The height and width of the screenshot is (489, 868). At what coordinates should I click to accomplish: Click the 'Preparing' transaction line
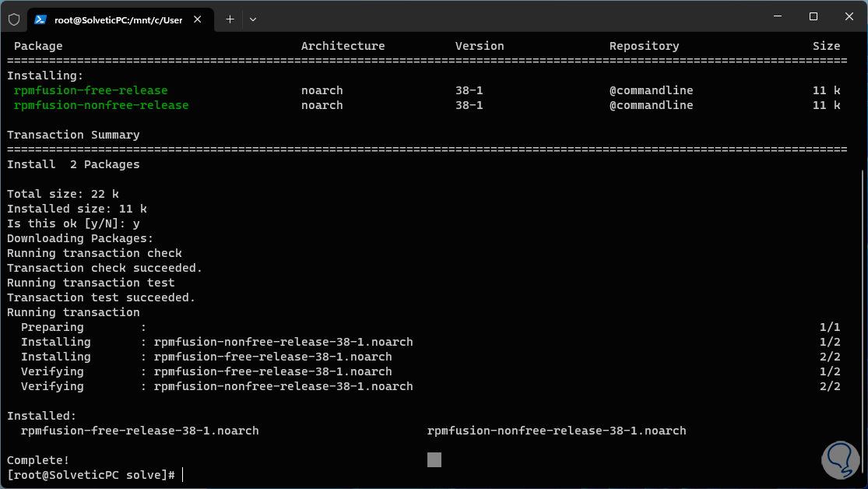pyautogui.click(x=430, y=327)
